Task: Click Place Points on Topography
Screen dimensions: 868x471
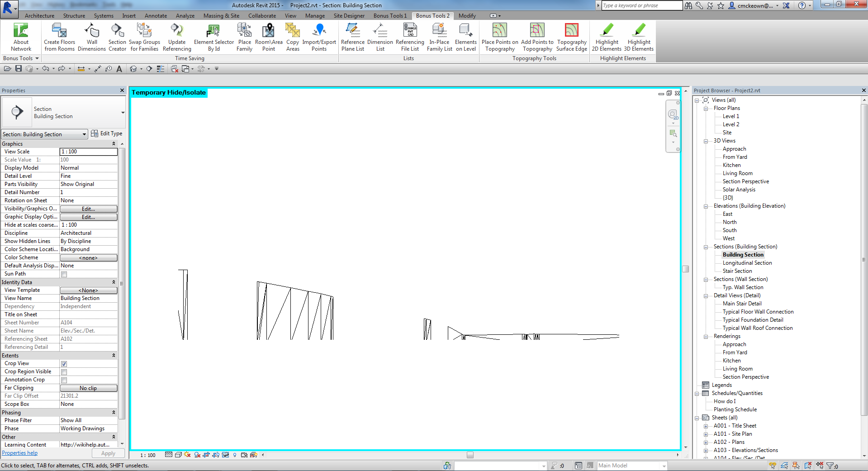Action: (x=499, y=37)
